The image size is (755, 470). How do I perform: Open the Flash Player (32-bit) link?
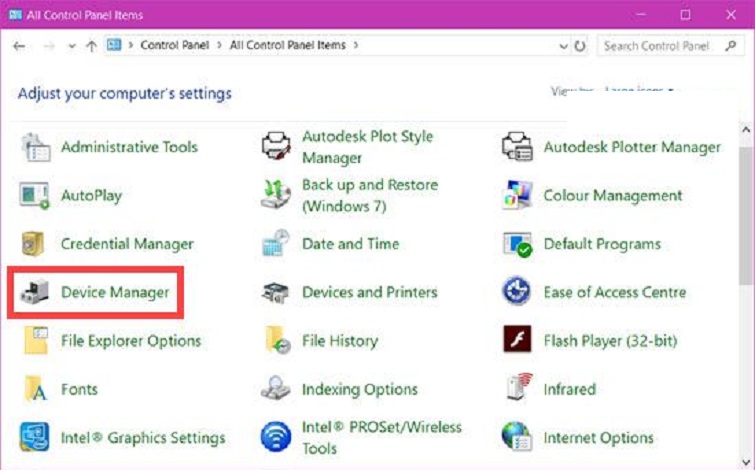[611, 341]
